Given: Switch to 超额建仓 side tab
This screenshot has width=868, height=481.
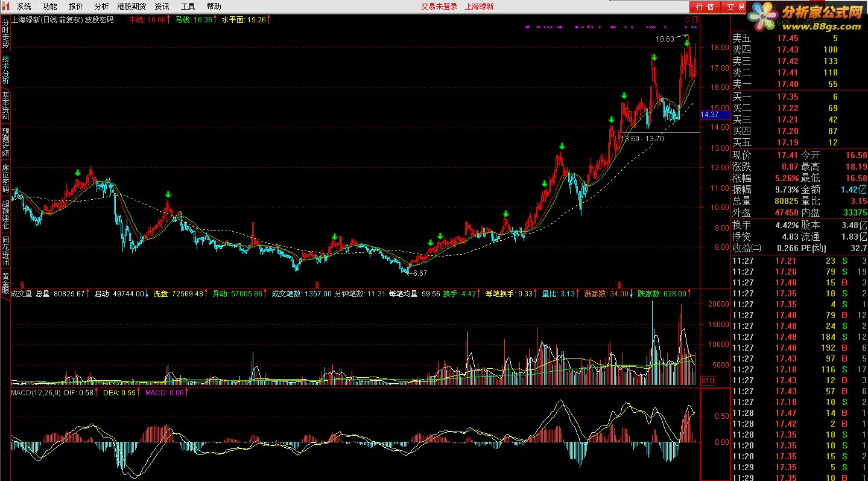Looking at the screenshot, I should click(5, 214).
